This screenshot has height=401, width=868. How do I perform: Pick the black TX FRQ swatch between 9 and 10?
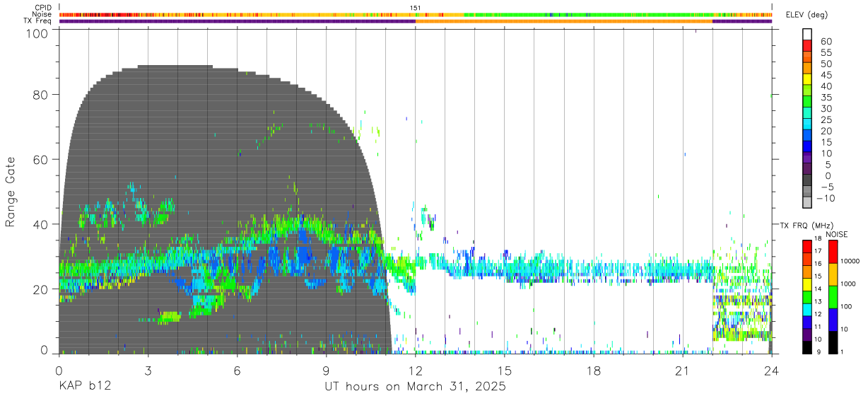807,347
